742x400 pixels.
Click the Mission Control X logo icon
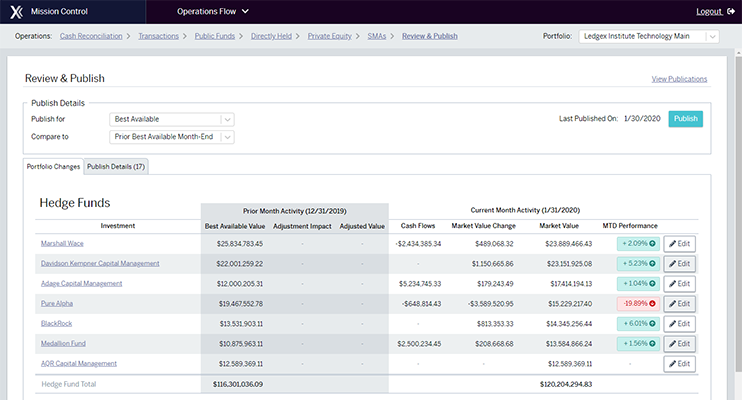point(17,12)
